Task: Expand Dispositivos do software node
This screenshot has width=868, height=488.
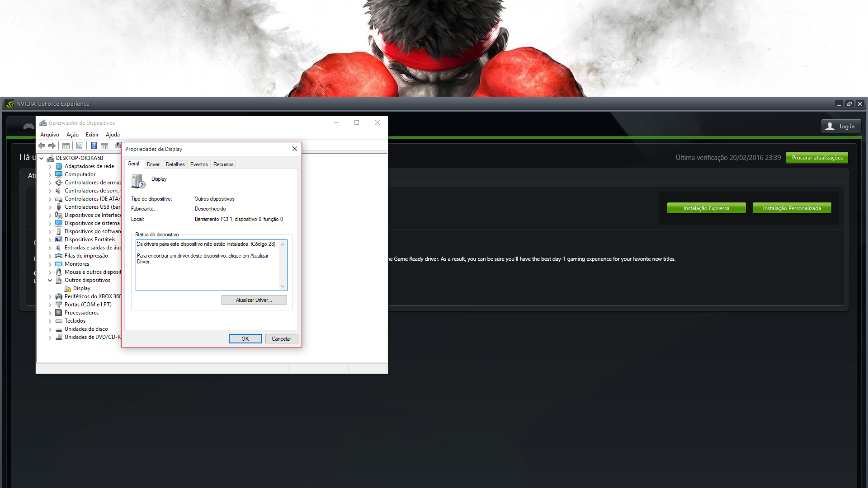Action: click(50, 231)
